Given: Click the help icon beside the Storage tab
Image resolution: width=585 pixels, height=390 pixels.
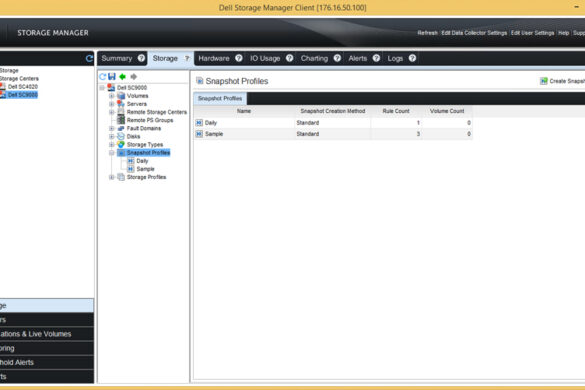Looking at the screenshot, I should tap(187, 58).
